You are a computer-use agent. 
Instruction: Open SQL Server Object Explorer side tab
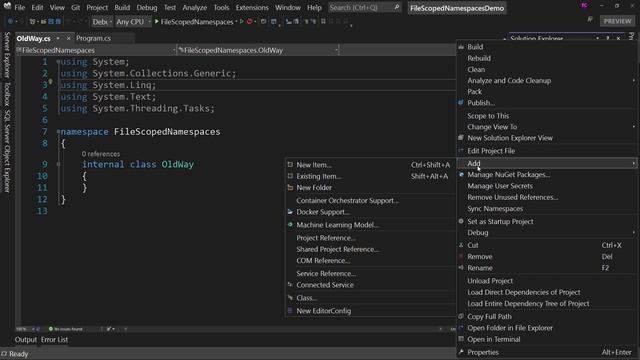pyautogui.click(x=7, y=151)
